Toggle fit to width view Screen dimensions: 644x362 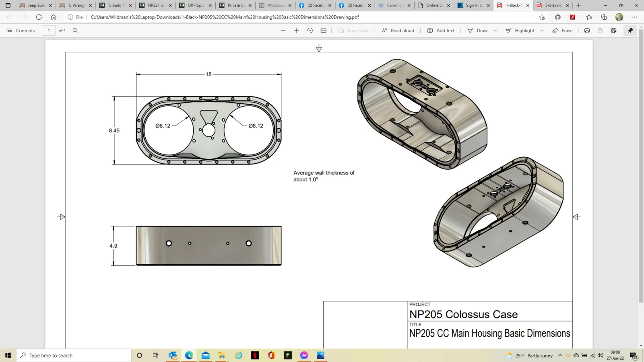[324, 31]
